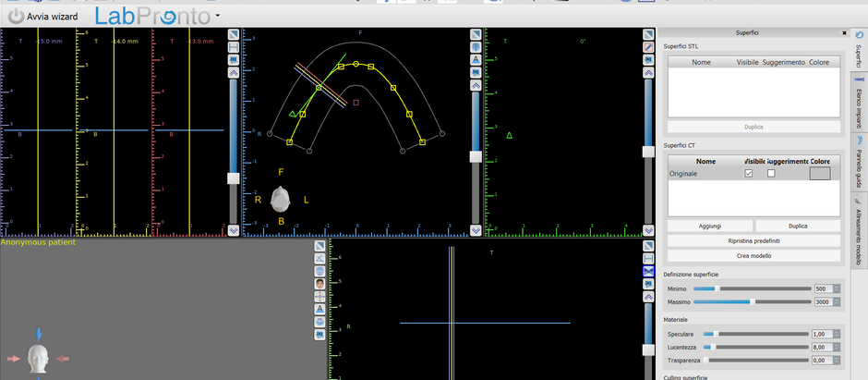Toggle the highlighted bow-tie icon in panoramic strip
The width and height of the screenshot is (868, 380).
point(649,272)
